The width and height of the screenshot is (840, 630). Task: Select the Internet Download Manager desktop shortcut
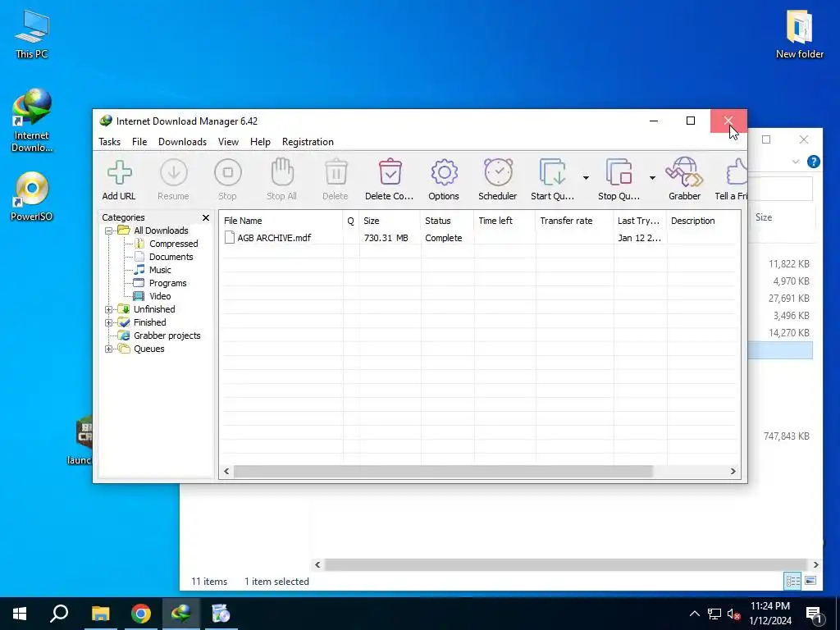coord(32,121)
